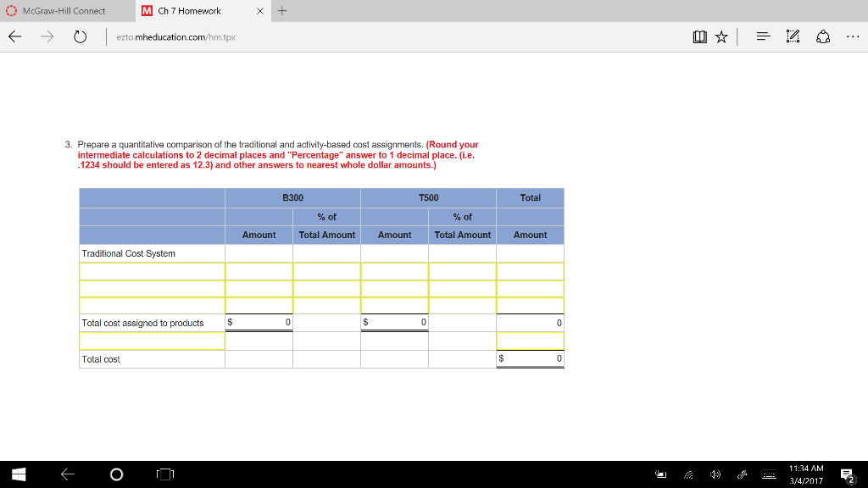Click the T500 column header
The width and height of the screenshot is (868, 488).
point(428,197)
